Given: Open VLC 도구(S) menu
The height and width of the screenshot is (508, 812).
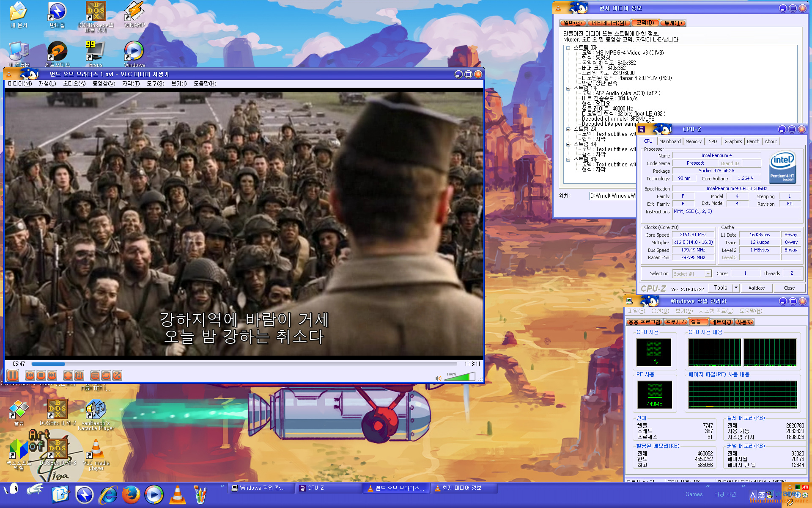Looking at the screenshot, I should (156, 84).
